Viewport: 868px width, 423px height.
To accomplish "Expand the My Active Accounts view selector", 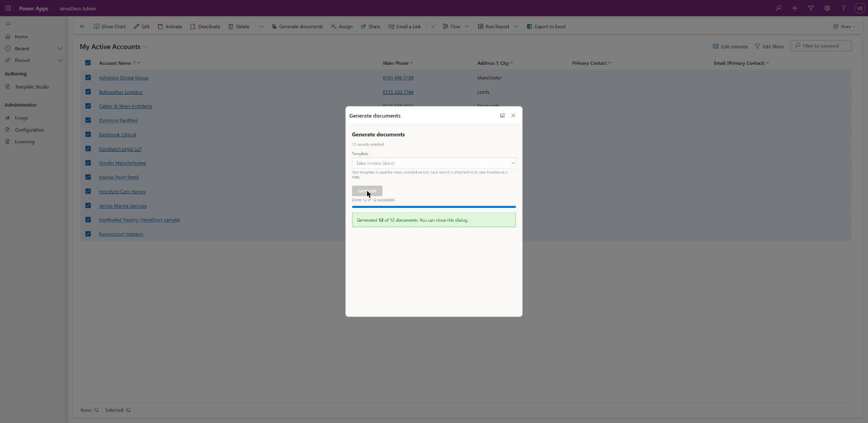I will click(x=145, y=47).
